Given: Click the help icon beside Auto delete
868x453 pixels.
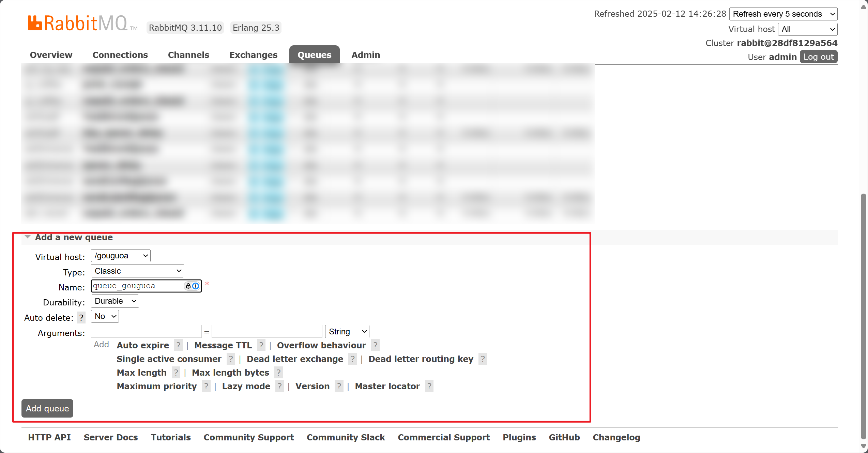Looking at the screenshot, I should [x=81, y=318].
